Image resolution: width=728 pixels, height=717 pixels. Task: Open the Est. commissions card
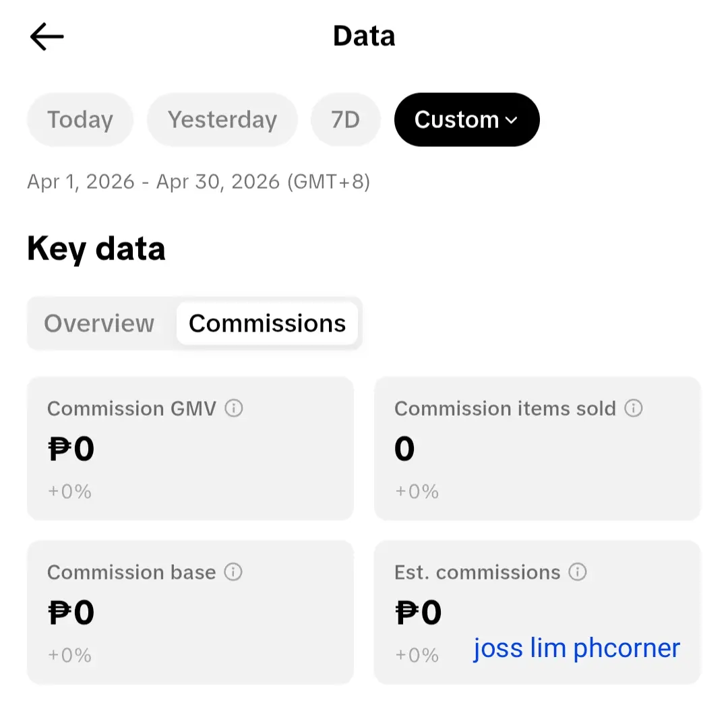pos(537,612)
